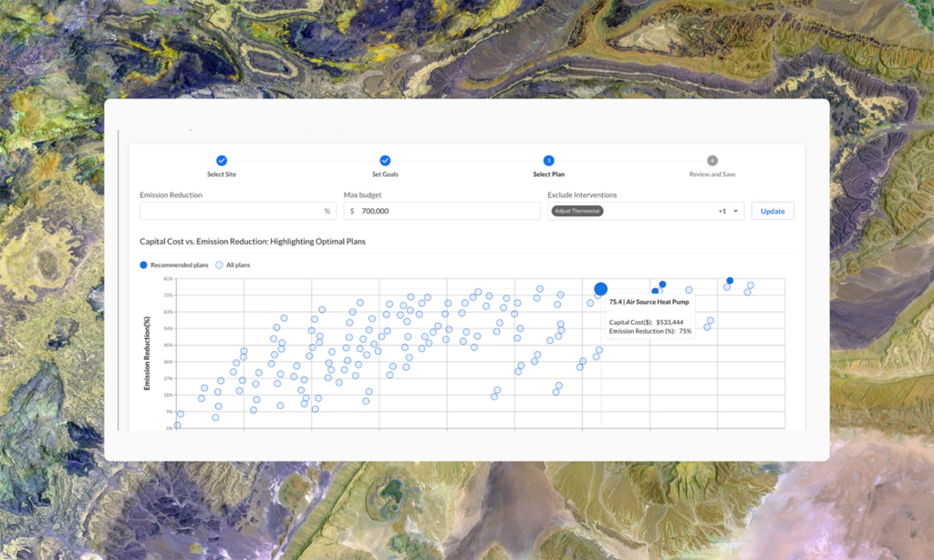Click the recommended plan dot near the top right of the chart
Image resolution: width=934 pixels, height=560 pixels.
(730, 281)
